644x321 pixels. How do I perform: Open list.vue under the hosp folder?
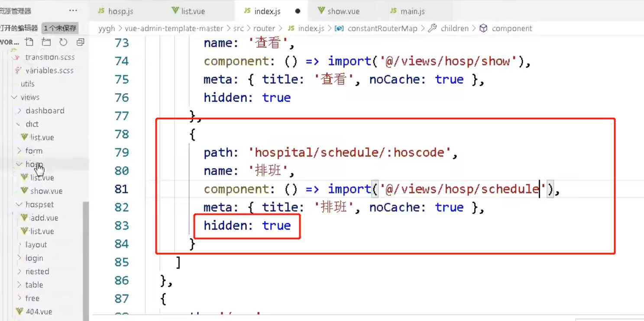pos(42,178)
